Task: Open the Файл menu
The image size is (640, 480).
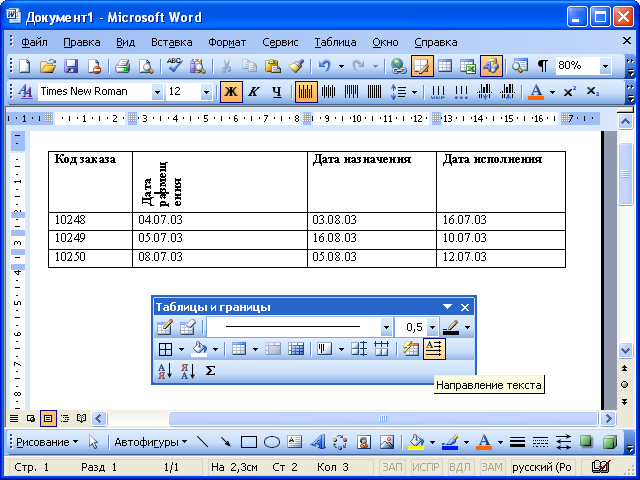Action: click(34, 42)
